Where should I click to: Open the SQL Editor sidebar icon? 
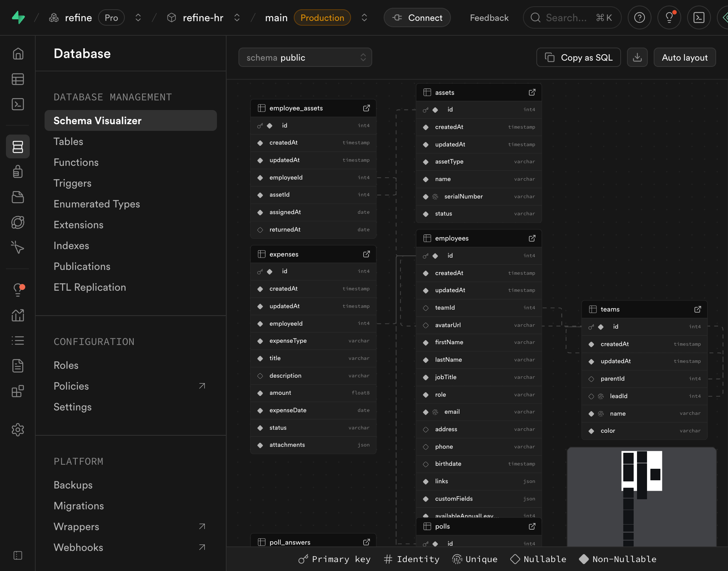coord(18,104)
